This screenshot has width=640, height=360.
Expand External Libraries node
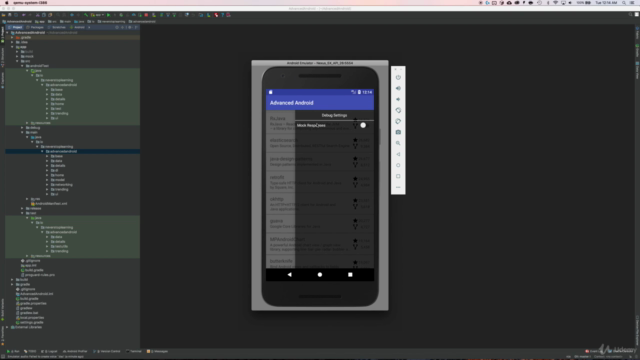(7, 327)
